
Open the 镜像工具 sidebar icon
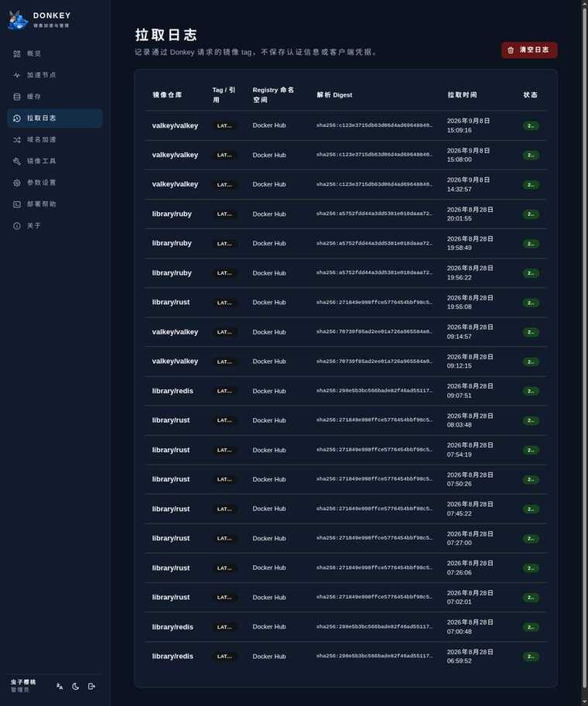point(17,161)
